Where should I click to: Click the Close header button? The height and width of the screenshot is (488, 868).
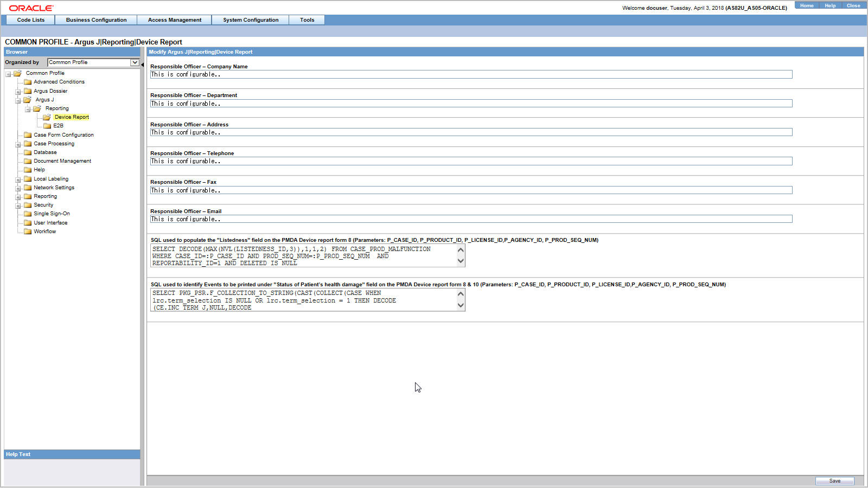(853, 5)
